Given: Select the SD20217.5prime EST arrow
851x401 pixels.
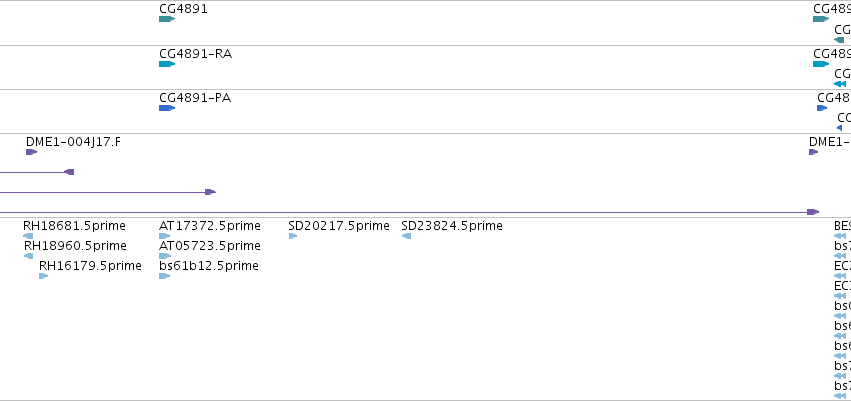Looking at the screenshot, I should tap(293, 236).
